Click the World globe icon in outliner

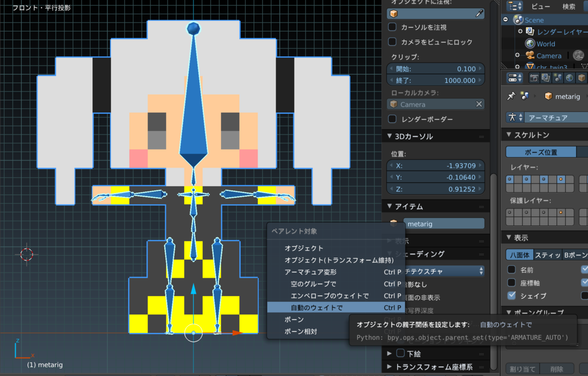(530, 44)
